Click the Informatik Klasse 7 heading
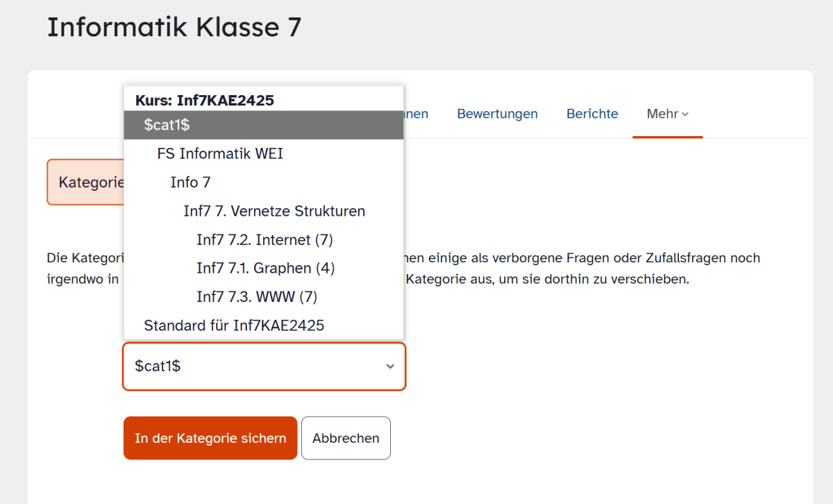 click(174, 27)
